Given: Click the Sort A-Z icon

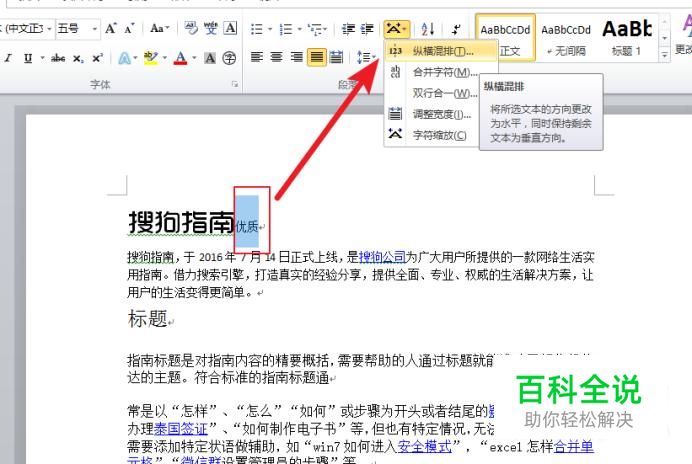Looking at the screenshot, I should [x=427, y=29].
